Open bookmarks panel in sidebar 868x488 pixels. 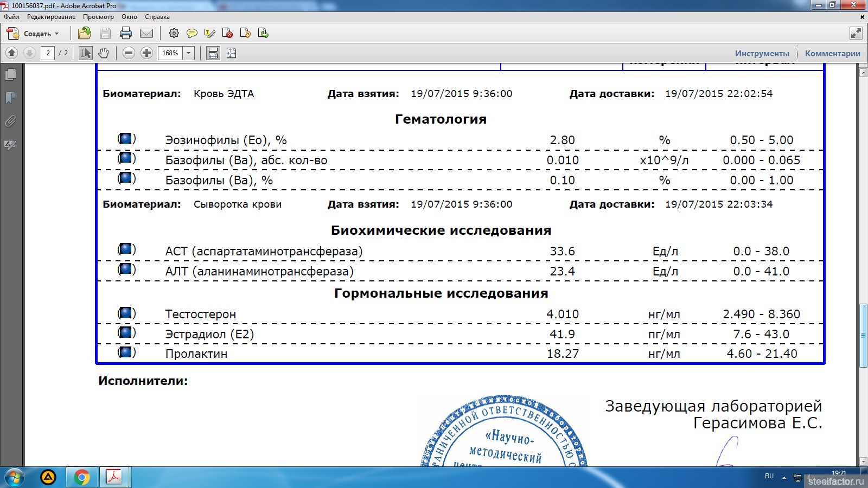pos(10,98)
